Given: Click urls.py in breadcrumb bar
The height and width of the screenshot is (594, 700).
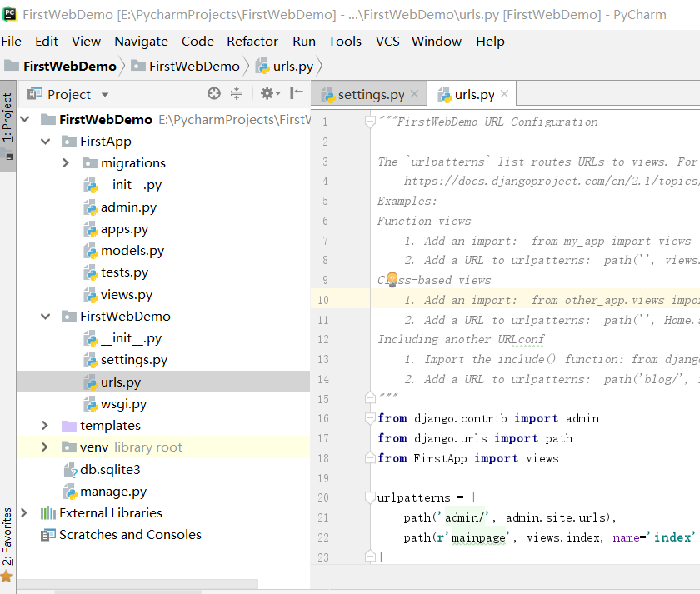Looking at the screenshot, I should [285, 67].
